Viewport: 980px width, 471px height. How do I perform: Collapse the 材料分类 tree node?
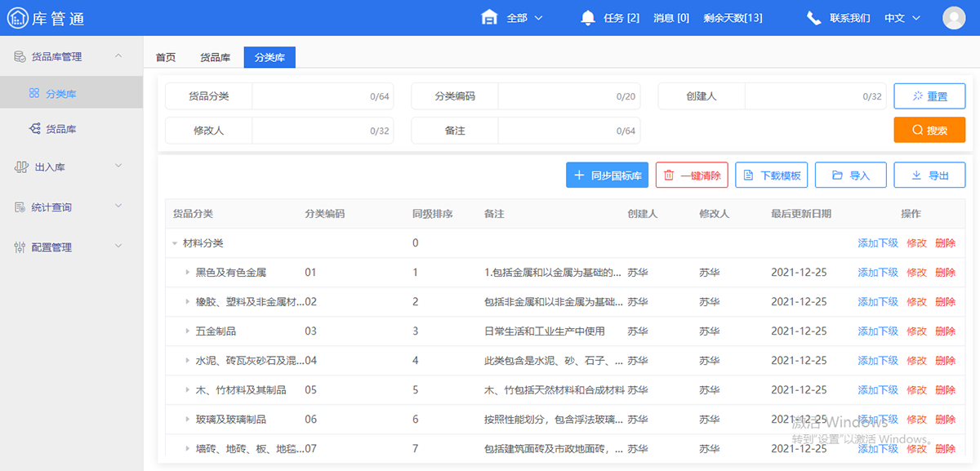tap(174, 242)
